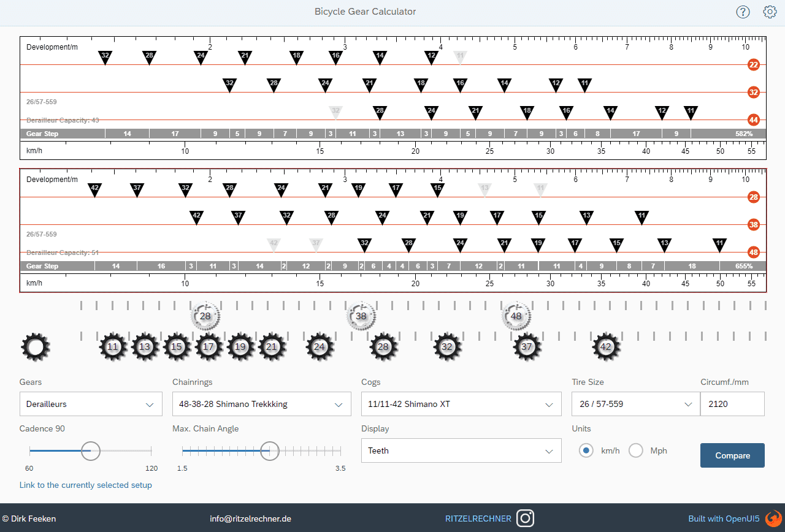Open the help question mark icon

tap(743, 12)
